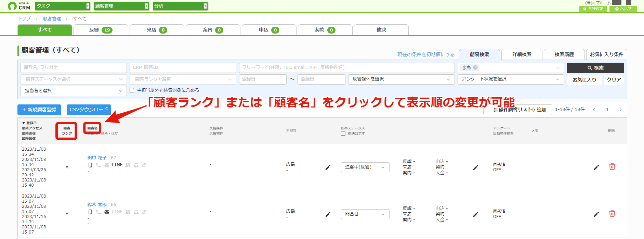Go to previous page arrow
This screenshot has width=644, height=239.
(x=594, y=110)
